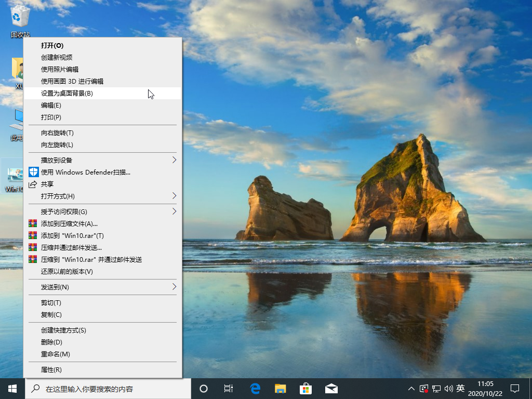Image resolution: width=532 pixels, height=399 pixels.
Task: Open Microsoft Store from the taskbar
Action: (x=305, y=389)
